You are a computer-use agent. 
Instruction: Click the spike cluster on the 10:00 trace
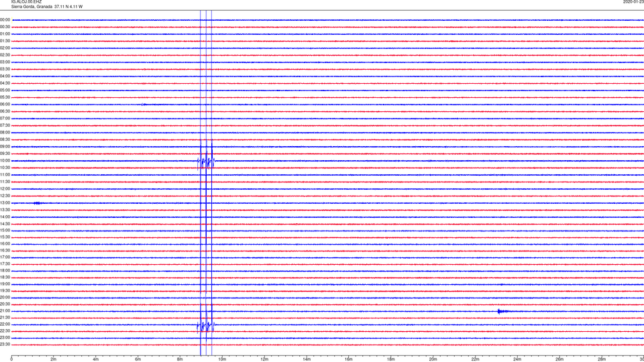pos(206,161)
